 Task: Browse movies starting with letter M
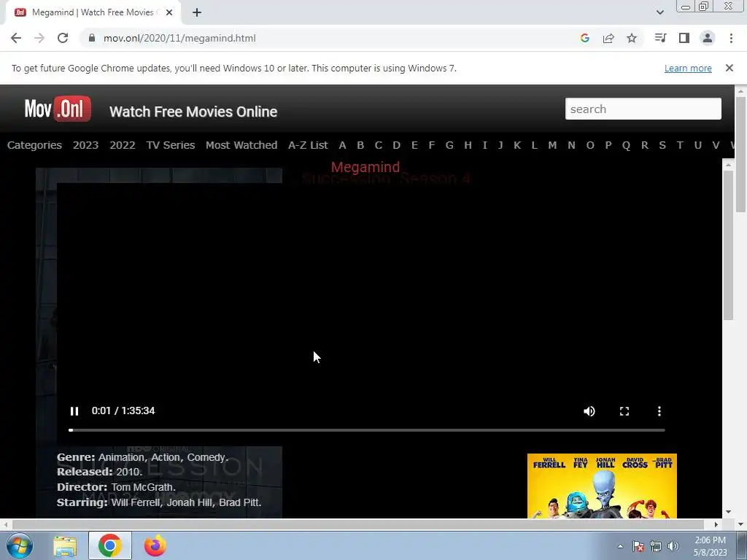click(552, 145)
